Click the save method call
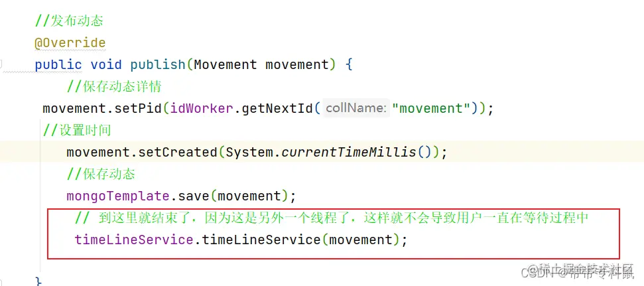This screenshot has width=644, height=286. tap(194, 196)
